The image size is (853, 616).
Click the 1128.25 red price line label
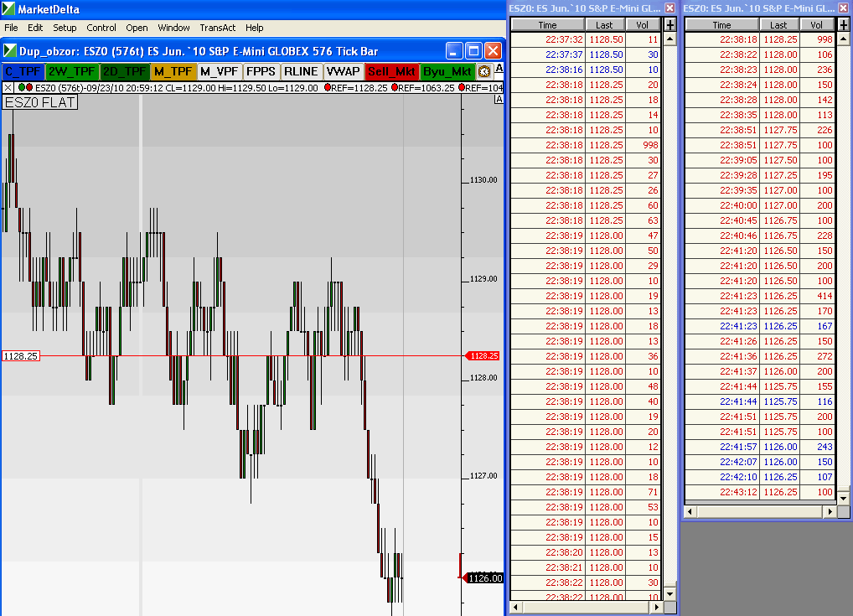click(x=21, y=356)
